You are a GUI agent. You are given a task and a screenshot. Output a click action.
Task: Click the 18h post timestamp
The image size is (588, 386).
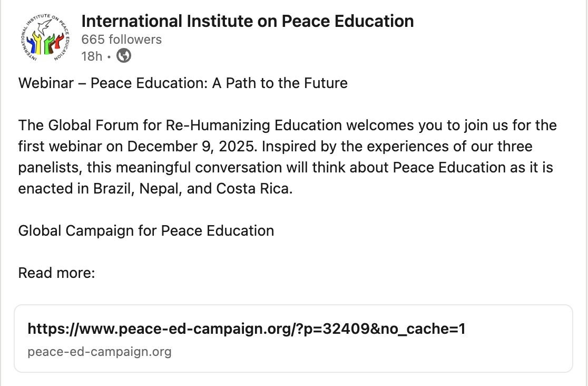92,56
